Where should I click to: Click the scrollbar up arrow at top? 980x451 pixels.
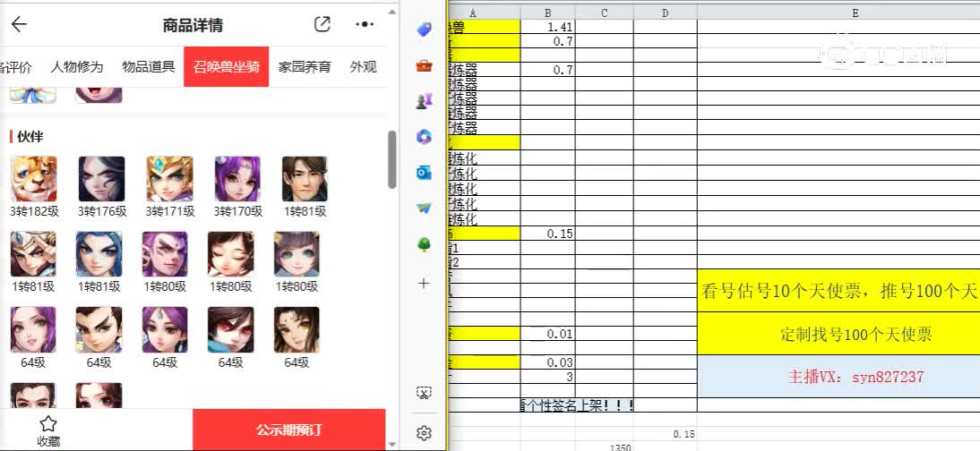tap(391, 12)
